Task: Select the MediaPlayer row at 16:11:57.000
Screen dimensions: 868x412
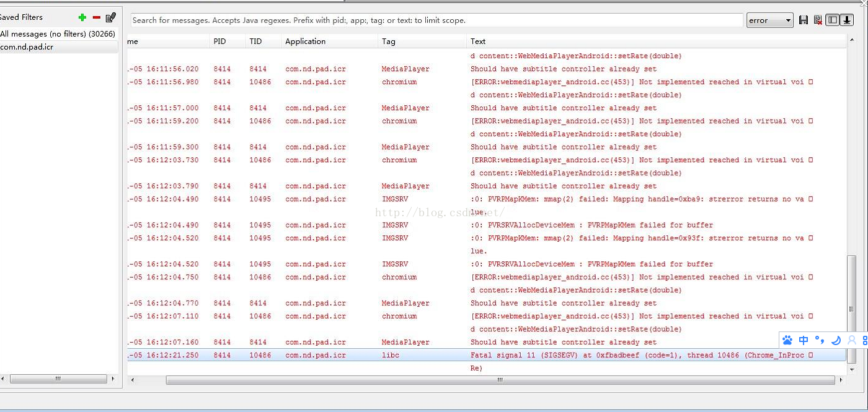Action: click(487, 108)
